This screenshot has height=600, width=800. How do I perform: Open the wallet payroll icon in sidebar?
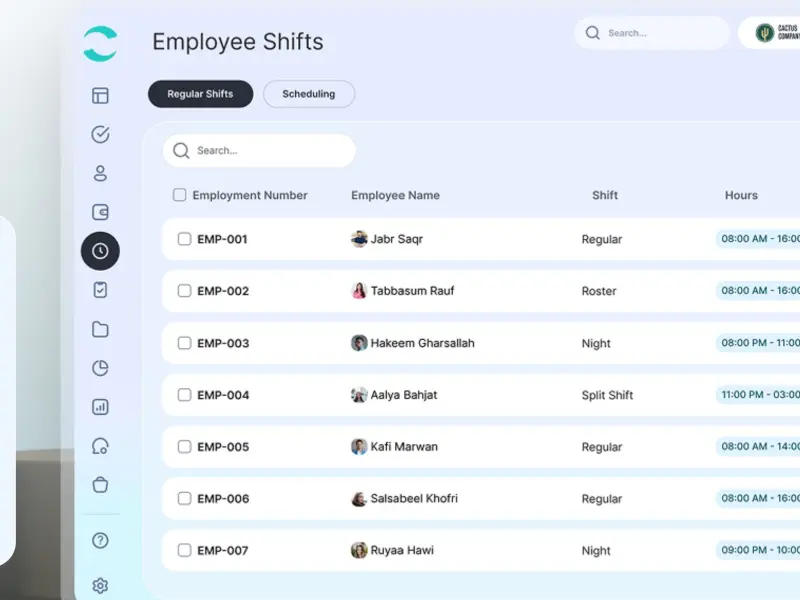point(100,212)
